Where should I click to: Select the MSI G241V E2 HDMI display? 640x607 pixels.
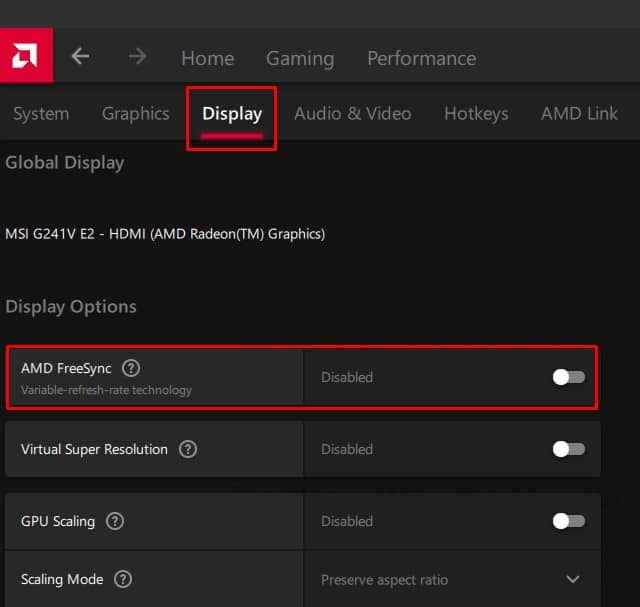[165, 234]
